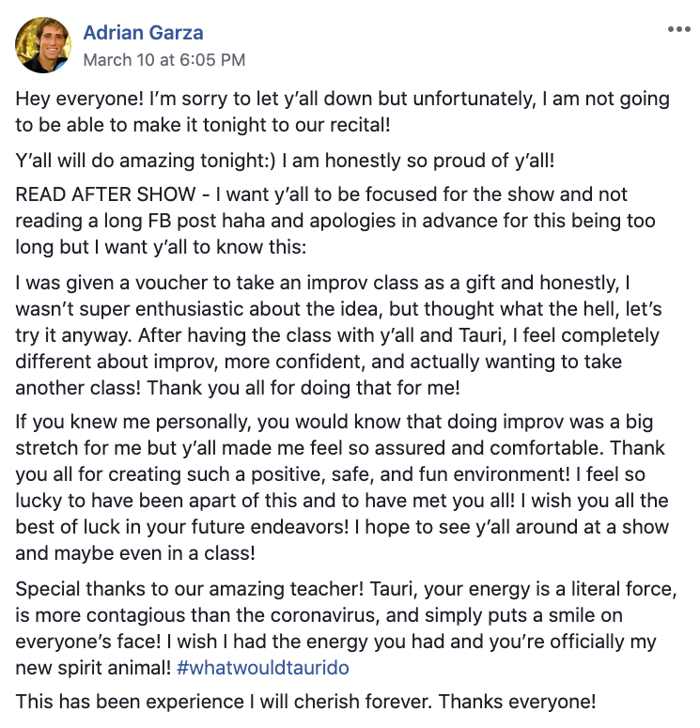Image resolution: width=700 pixels, height=728 pixels.
Task: Click the phrase 'another class!' in the post
Action: [78, 388]
